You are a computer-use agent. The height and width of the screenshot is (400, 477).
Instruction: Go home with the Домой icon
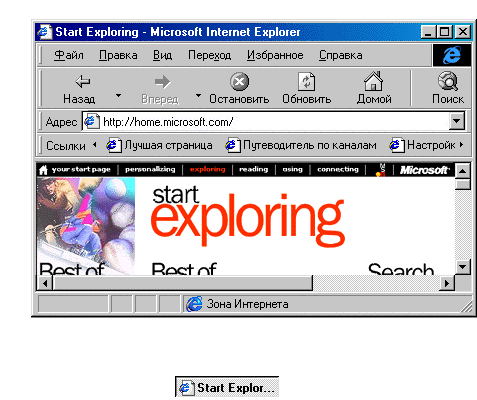point(373,81)
